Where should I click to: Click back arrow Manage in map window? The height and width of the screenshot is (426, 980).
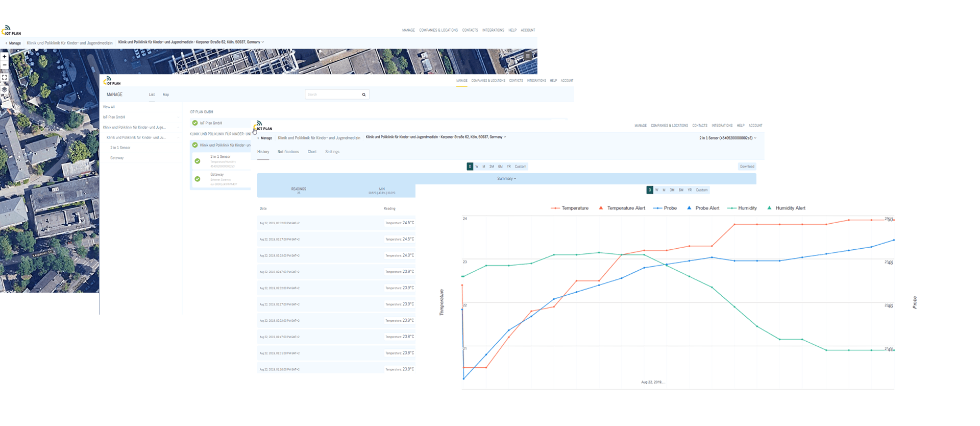(x=13, y=43)
